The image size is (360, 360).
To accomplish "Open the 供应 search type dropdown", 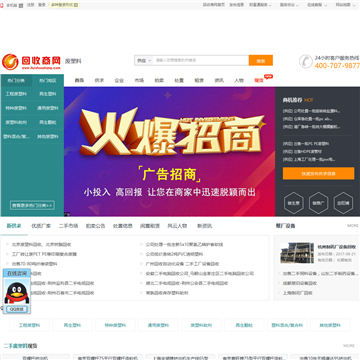I will pyautogui.click(x=143, y=60).
